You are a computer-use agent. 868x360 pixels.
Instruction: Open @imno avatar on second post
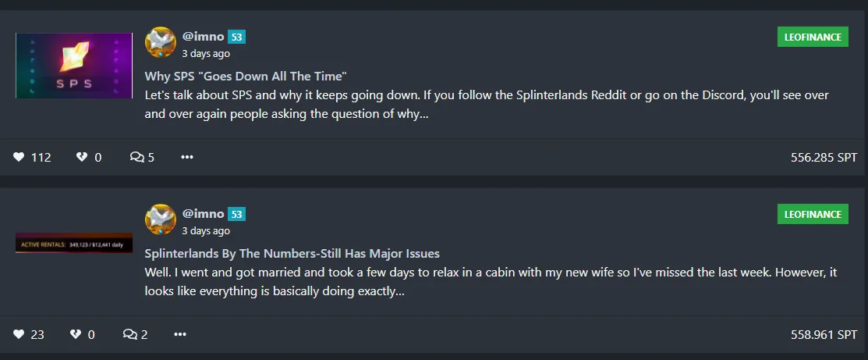point(161,219)
